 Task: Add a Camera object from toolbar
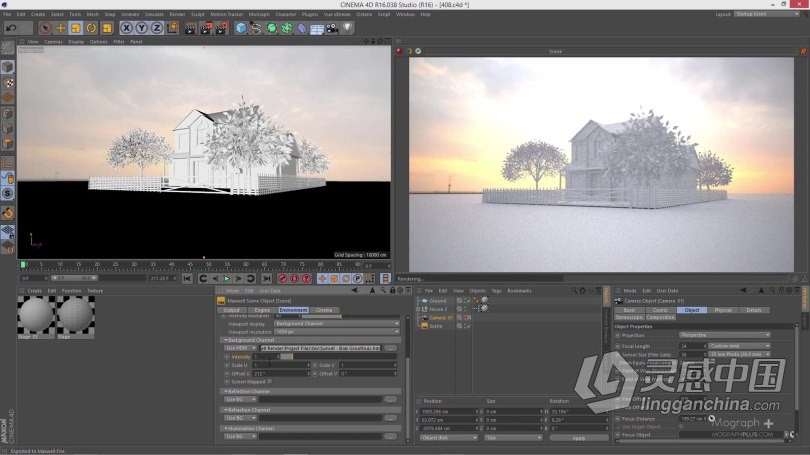[x=332, y=28]
